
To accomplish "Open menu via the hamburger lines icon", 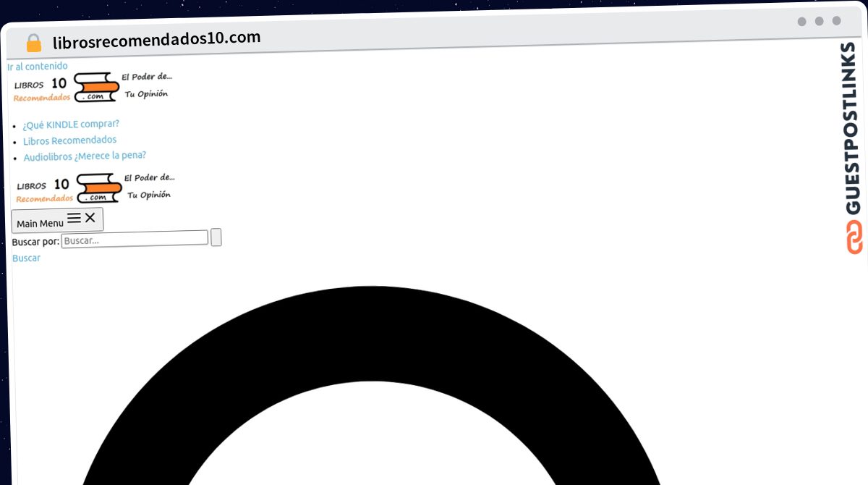I will pyautogui.click(x=74, y=218).
